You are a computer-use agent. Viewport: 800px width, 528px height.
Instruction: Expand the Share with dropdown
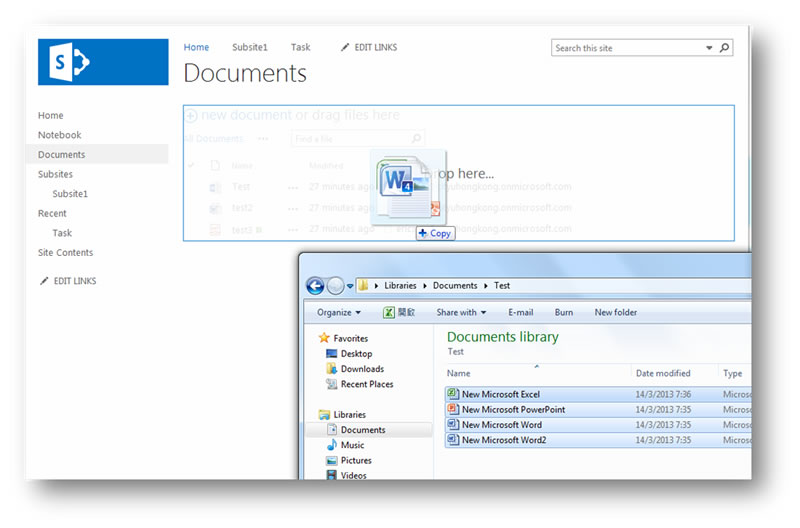[461, 313]
